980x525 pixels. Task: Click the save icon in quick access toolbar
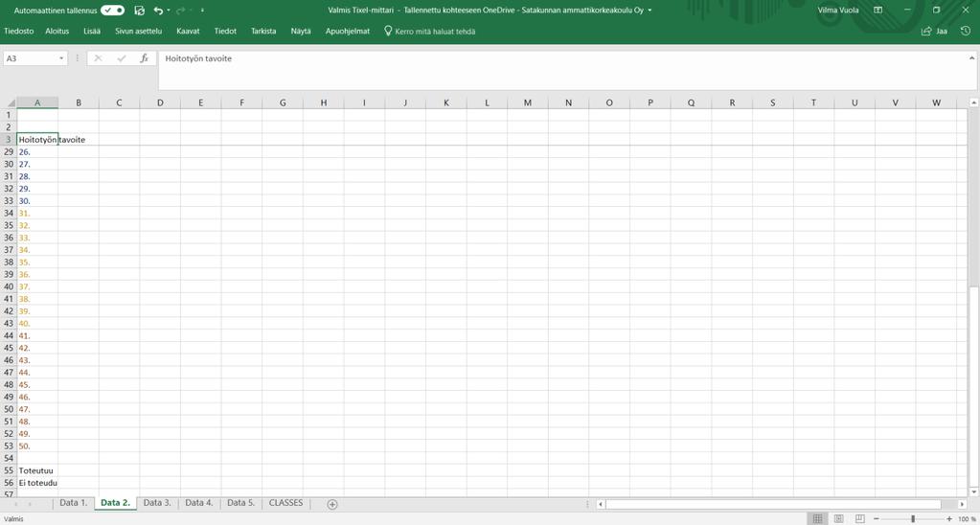139,11
